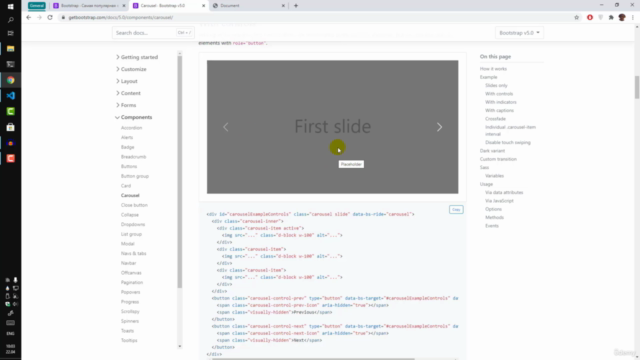Bookmark this page with star icon
Viewport: 640px width, 360px height.
click(x=576, y=18)
